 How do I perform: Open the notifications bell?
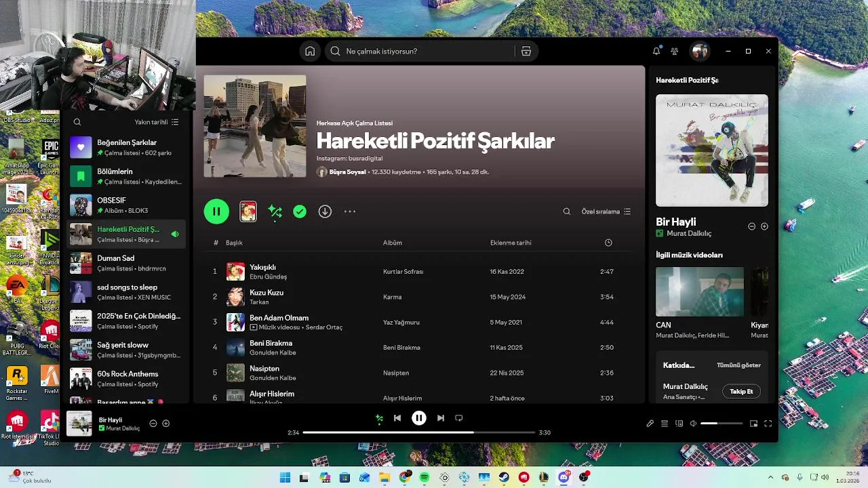point(656,51)
